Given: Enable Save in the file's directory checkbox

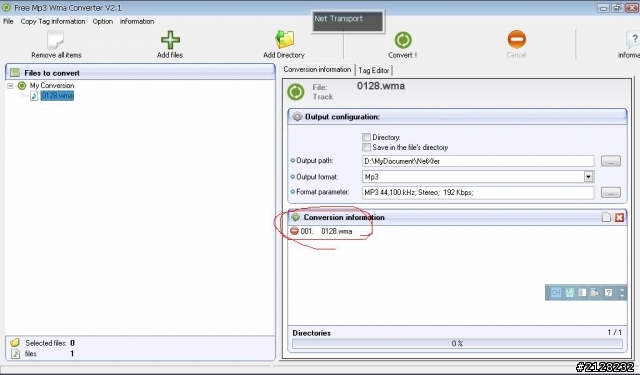Looking at the screenshot, I should 366,147.
